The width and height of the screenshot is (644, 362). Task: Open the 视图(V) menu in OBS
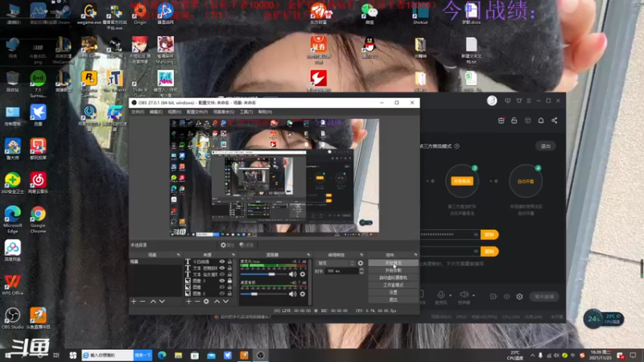click(x=175, y=112)
